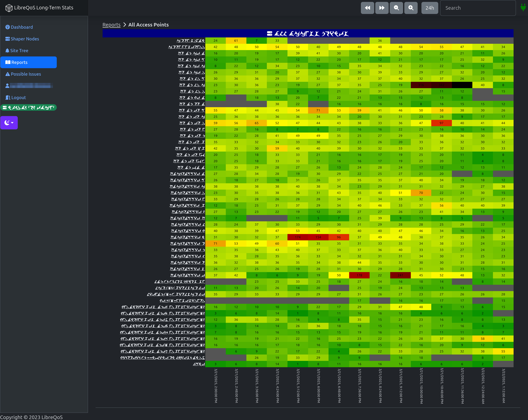Click the green plug connection icon
This screenshot has height=420, width=528.
(523, 8)
